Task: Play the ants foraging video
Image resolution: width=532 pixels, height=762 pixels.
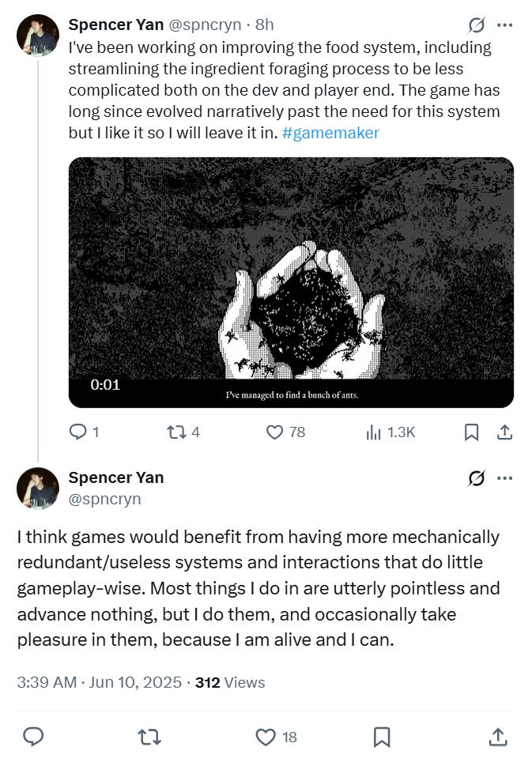Action: click(291, 282)
